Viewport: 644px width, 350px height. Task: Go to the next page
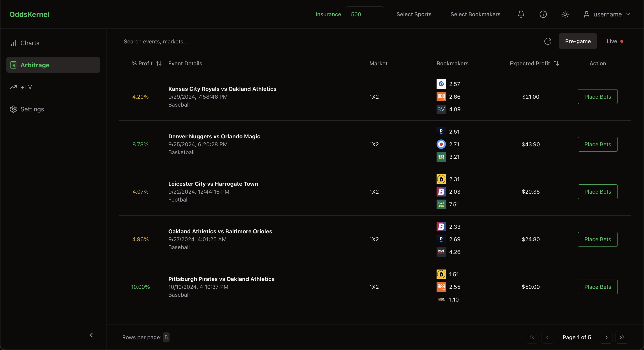[606, 337]
